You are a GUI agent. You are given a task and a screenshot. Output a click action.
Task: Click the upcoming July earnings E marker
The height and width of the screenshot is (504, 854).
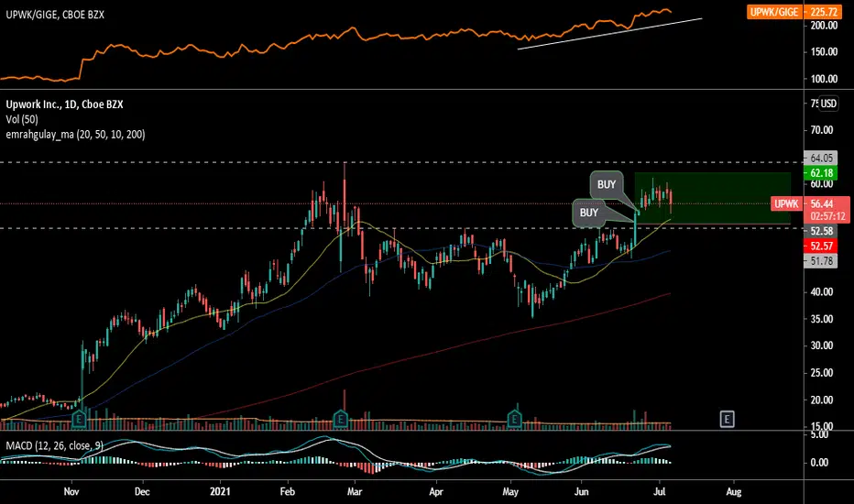tap(728, 419)
